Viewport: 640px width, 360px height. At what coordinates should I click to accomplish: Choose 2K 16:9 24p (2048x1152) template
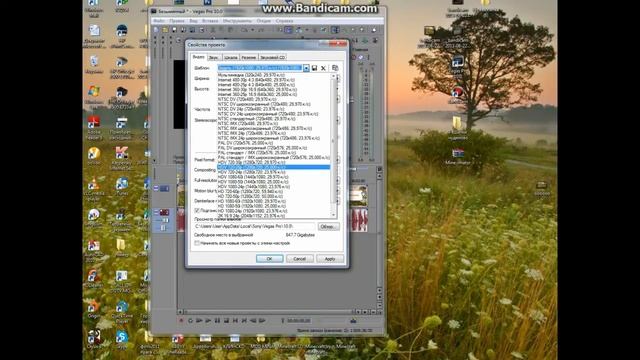[273, 216]
